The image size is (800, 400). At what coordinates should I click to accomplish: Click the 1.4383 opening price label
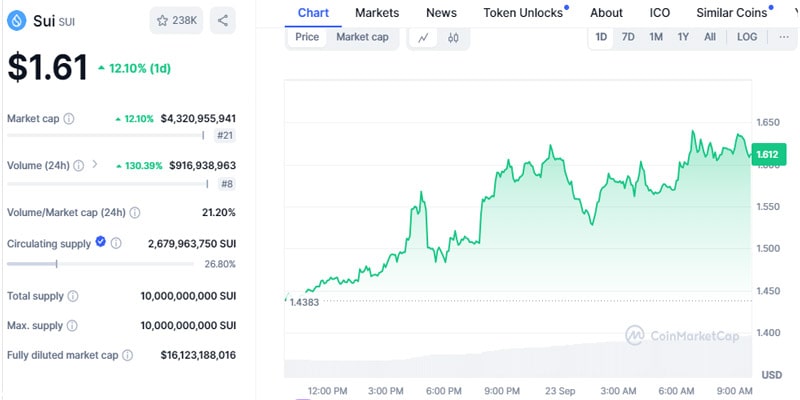tap(304, 302)
